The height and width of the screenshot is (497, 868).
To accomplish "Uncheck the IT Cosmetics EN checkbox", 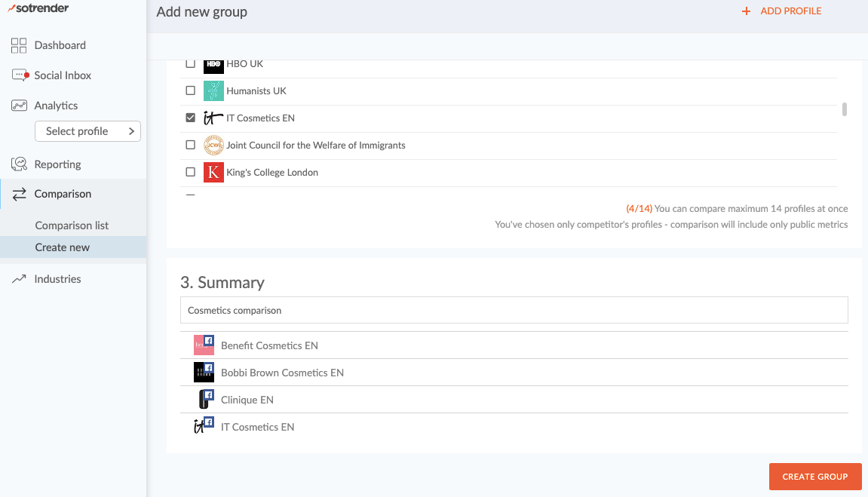I will [190, 118].
